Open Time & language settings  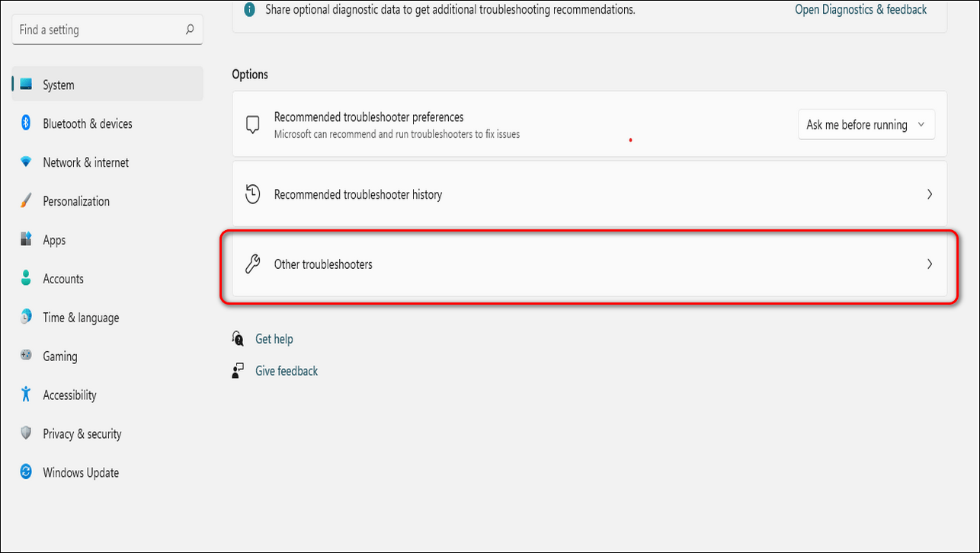(81, 318)
